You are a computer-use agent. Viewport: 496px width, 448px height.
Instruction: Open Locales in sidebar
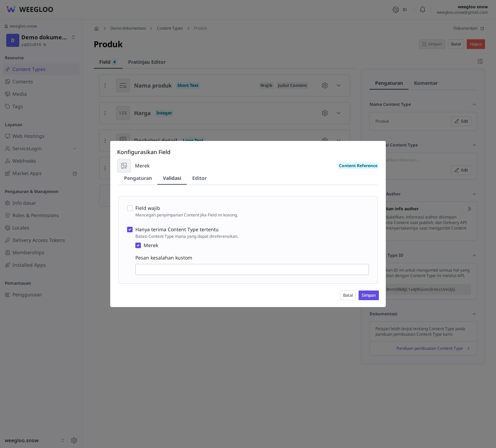tap(41, 228)
